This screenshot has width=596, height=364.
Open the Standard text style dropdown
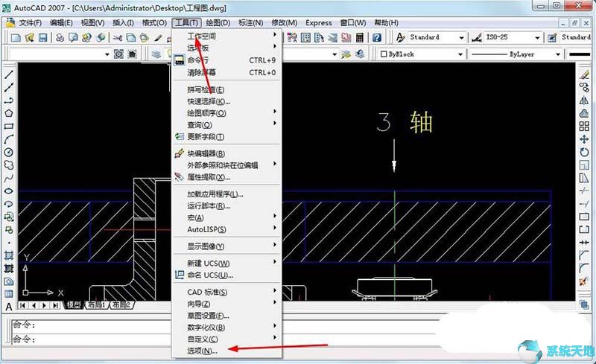pyautogui.click(x=461, y=38)
